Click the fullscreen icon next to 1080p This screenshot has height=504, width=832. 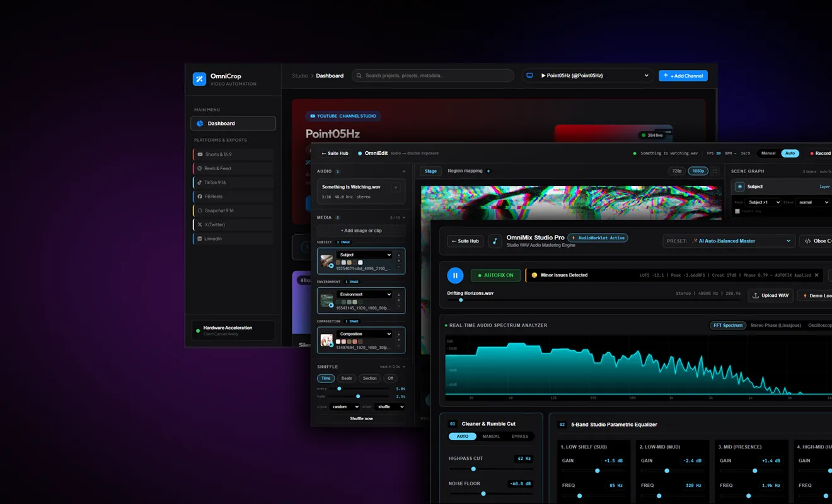pyautogui.click(x=715, y=171)
